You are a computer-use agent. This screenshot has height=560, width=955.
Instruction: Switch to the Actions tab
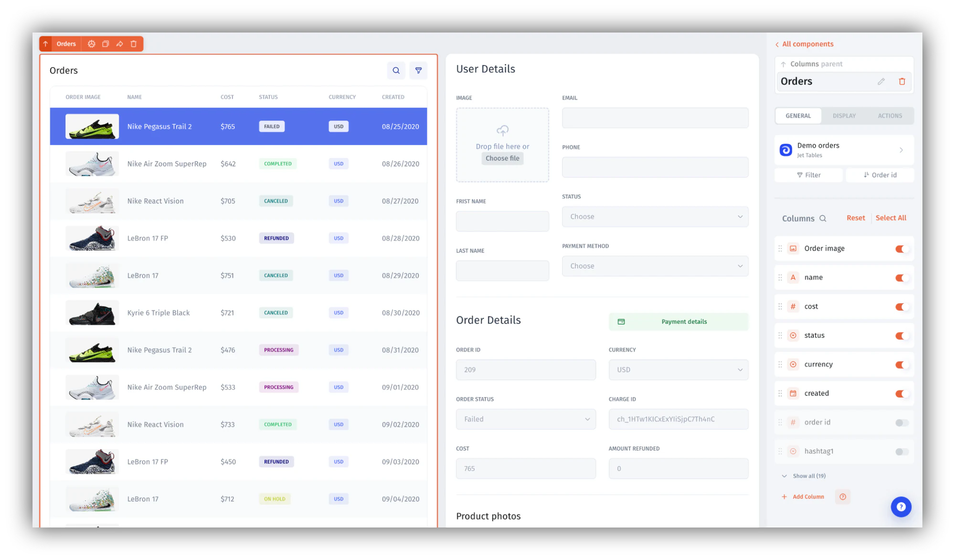coord(890,116)
